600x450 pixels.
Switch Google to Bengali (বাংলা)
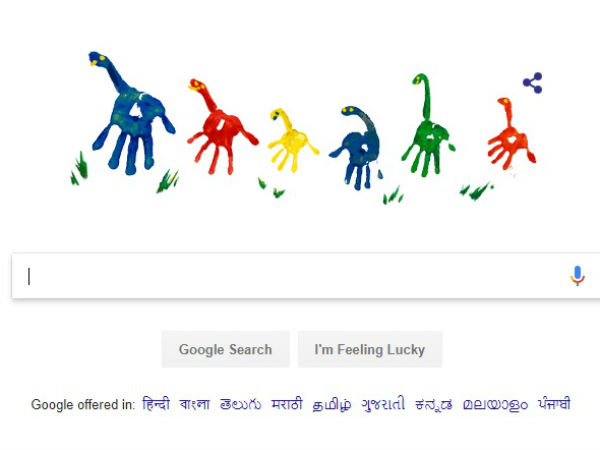click(194, 404)
